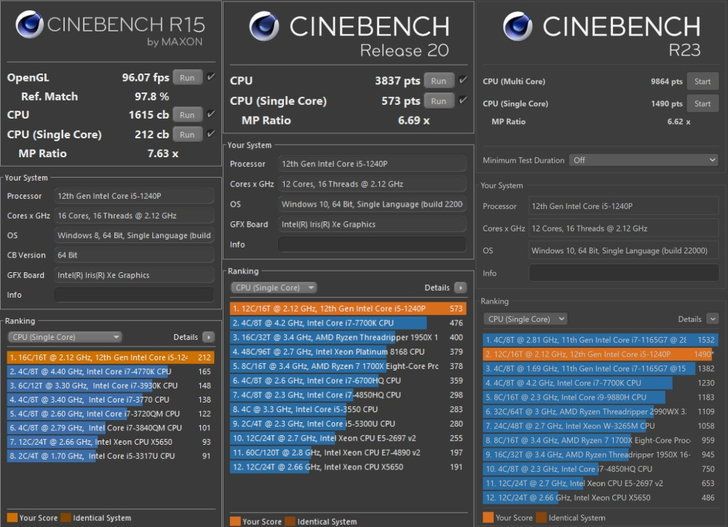Run CPU (Single Core) test in R15

tap(187, 135)
